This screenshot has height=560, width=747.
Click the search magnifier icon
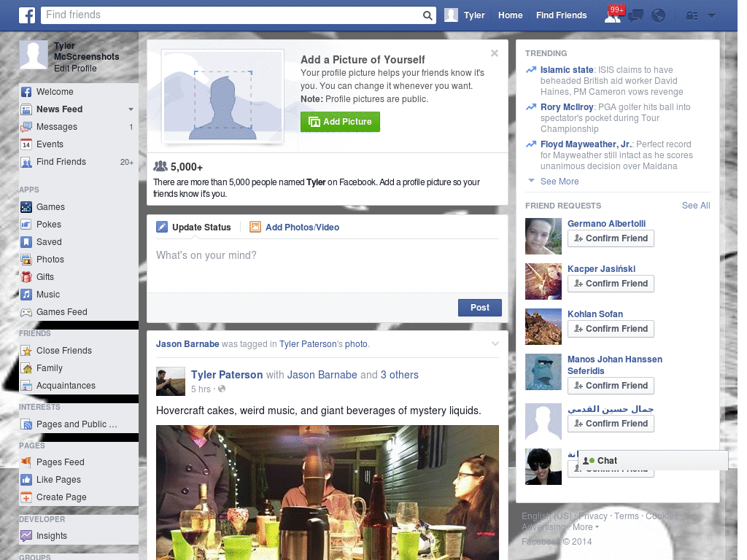pyautogui.click(x=427, y=15)
